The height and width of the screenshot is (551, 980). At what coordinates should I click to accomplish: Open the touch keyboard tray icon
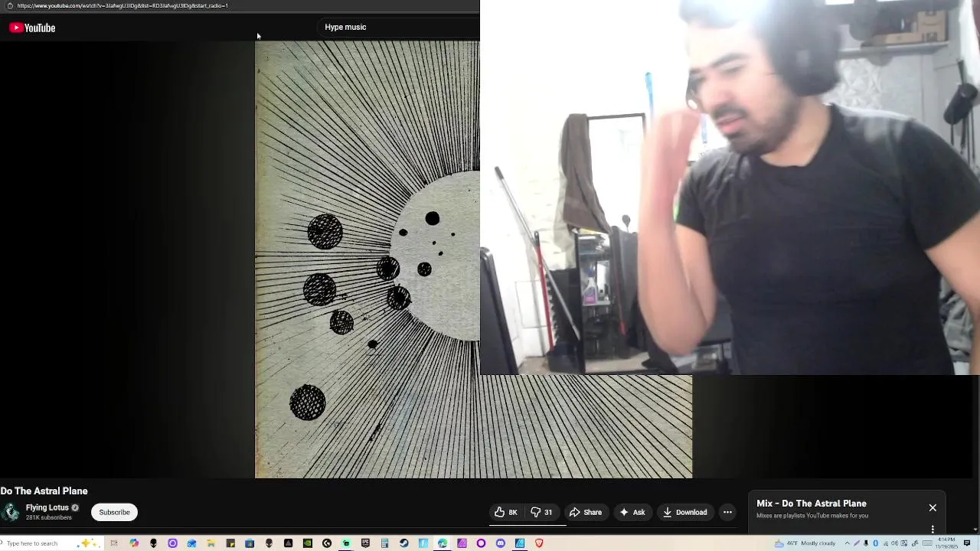pos(927,543)
